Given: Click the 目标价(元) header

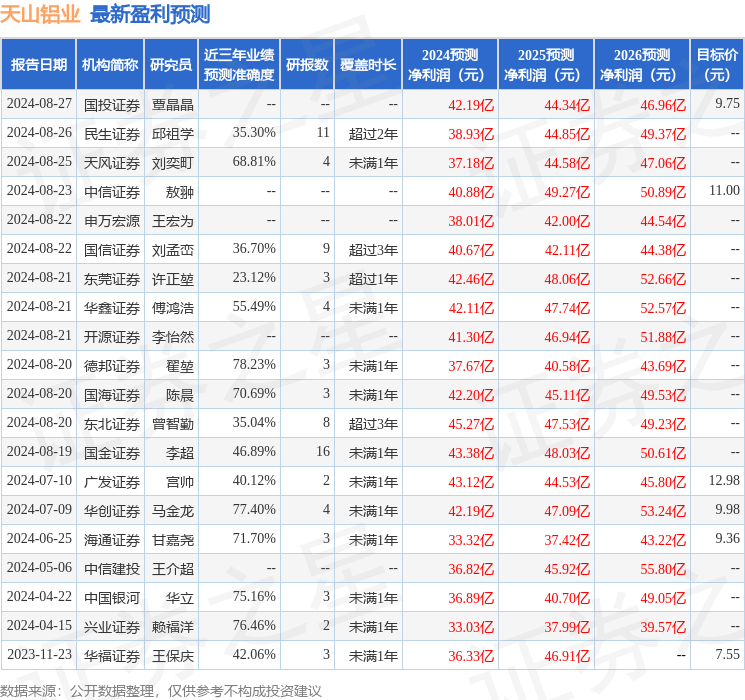Looking at the screenshot, I should [717, 65].
